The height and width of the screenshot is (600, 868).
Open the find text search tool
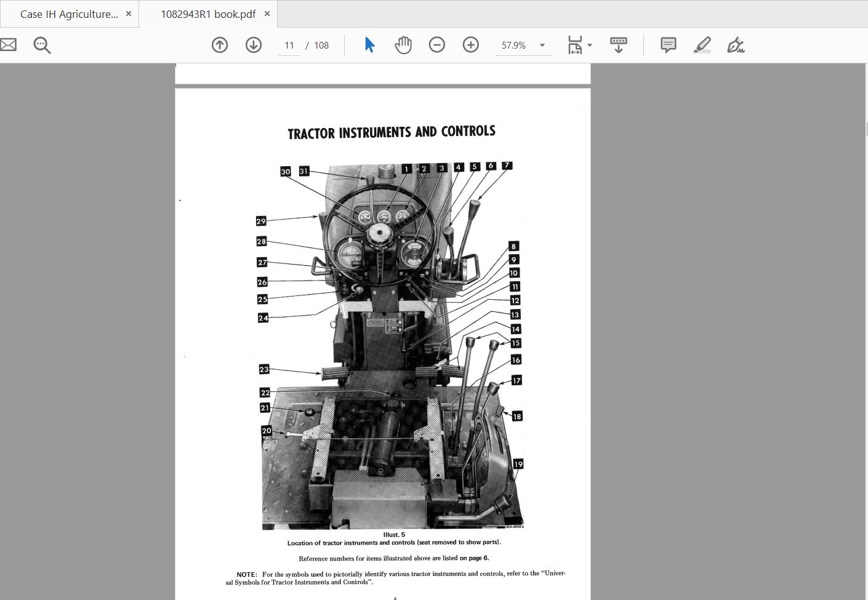pos(42,45)
